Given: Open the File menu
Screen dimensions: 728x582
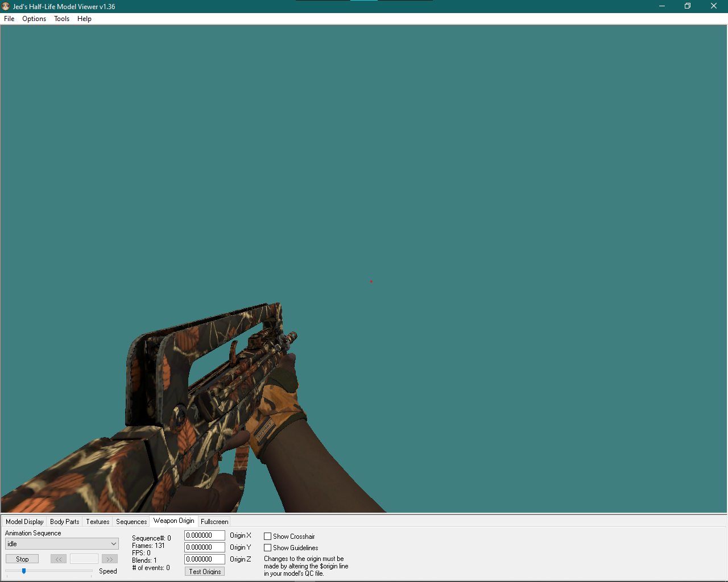Looking at the screenshot, I should point(9,19).
